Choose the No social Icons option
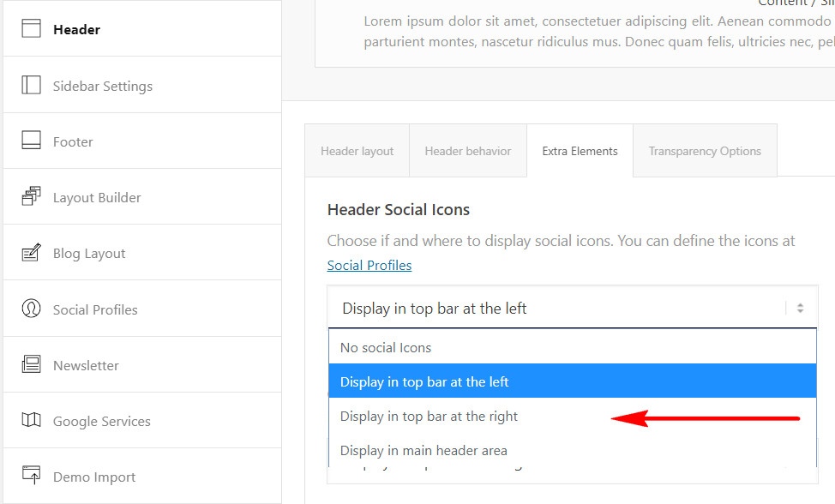The image size is (835, 504). point(573,347)
